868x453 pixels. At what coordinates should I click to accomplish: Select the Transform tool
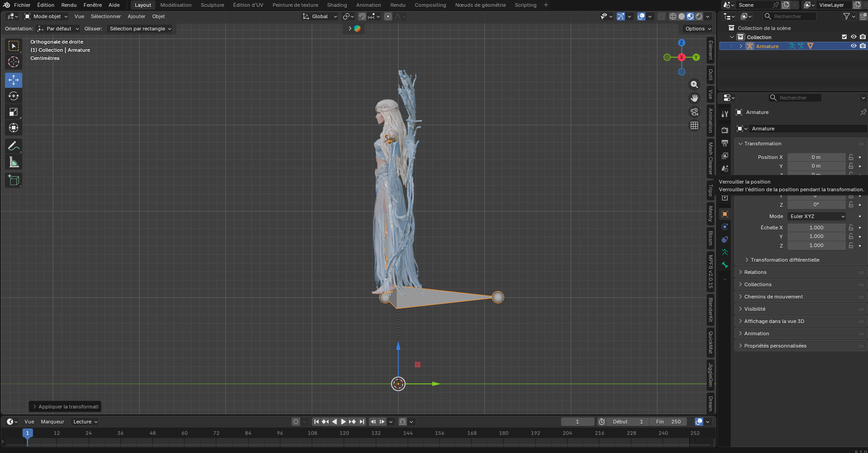coord(14,128)
